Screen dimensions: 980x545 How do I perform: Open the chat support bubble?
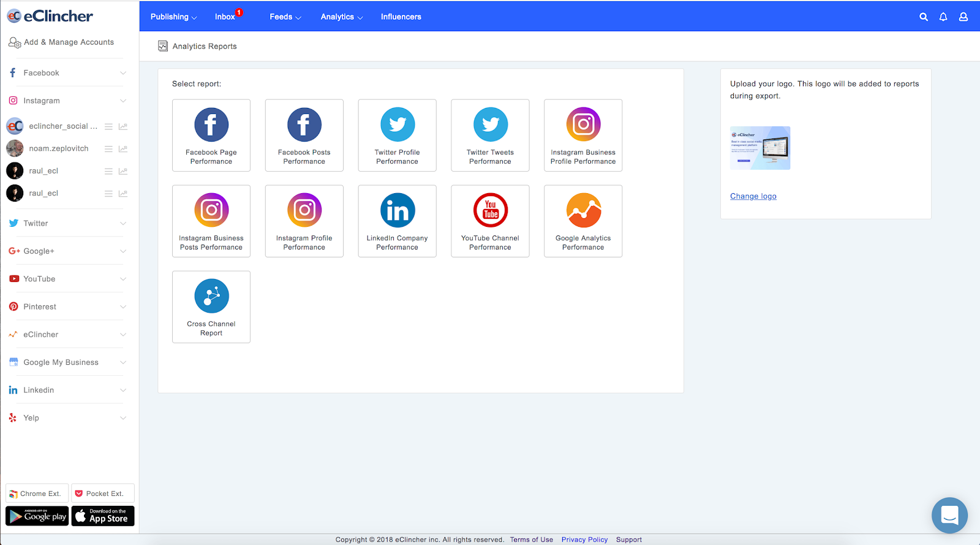point(949,515)
